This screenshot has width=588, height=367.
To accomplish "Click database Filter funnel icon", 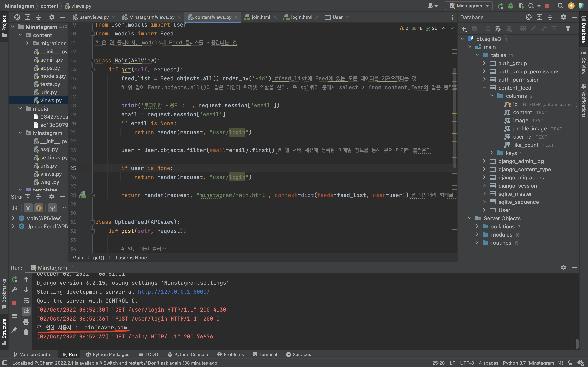I will (568, 29).
